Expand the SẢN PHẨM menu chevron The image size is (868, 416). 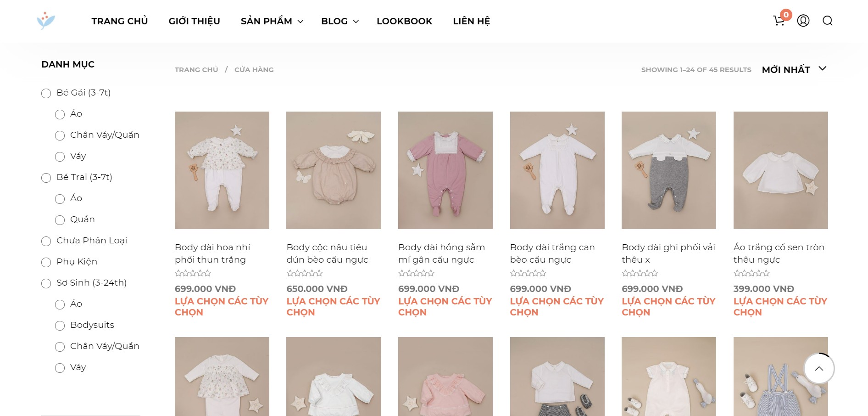(x=300, y=22)
